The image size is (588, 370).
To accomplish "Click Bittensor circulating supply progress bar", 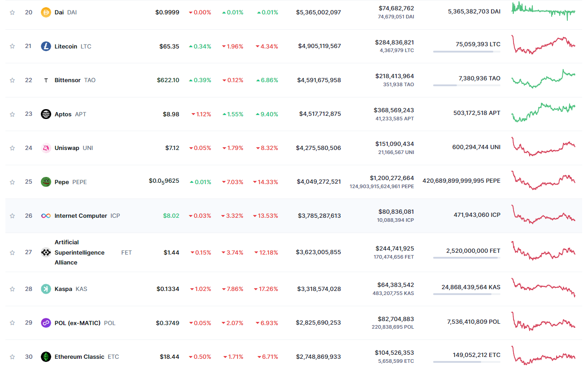I will (467, 85).
